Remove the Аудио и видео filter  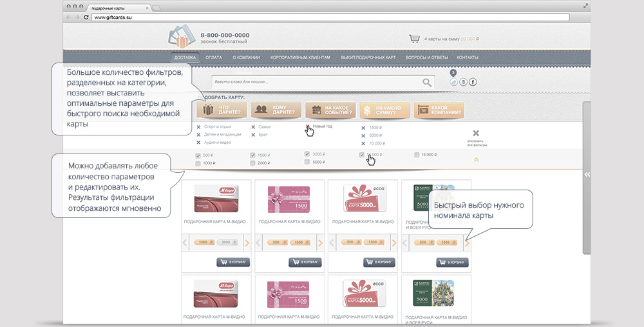(x=198, y=143)
